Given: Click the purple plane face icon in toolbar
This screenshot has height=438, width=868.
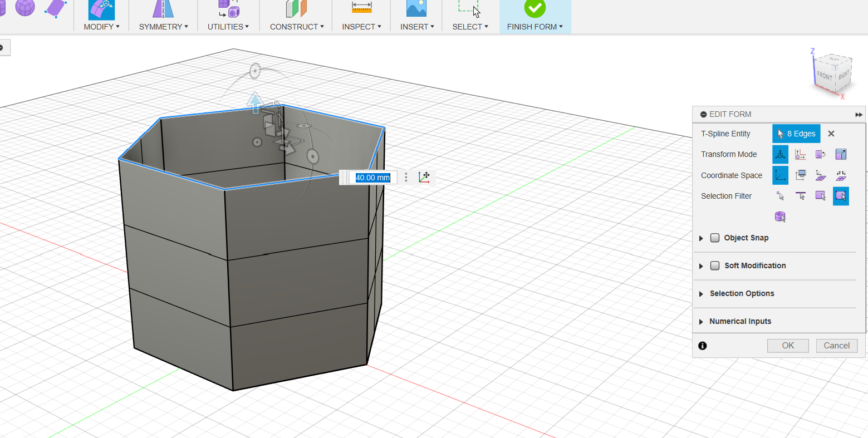Looking at the screenshot, I should [x=55, y=8].
